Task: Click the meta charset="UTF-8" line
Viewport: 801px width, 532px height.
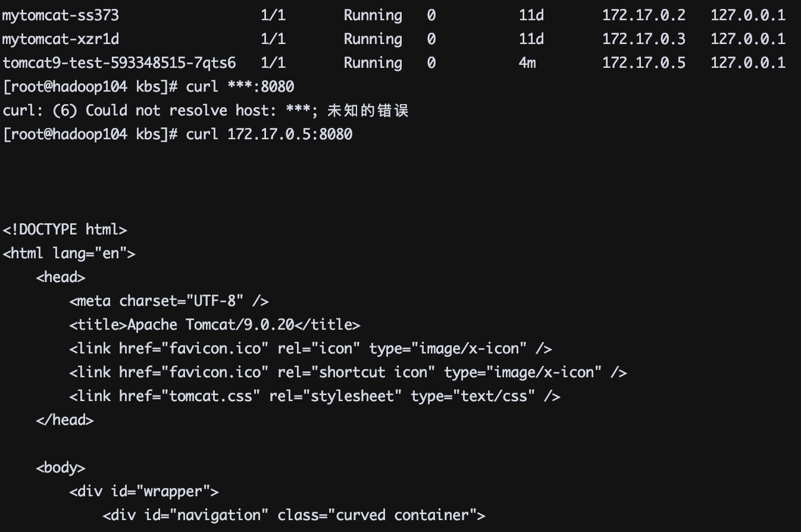Action: [169, 301]
